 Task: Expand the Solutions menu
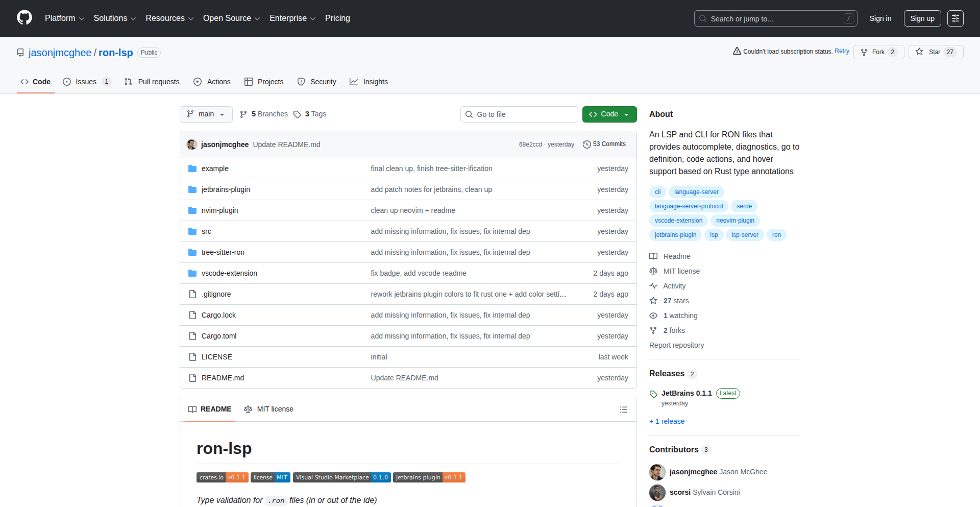click(115, 18)
